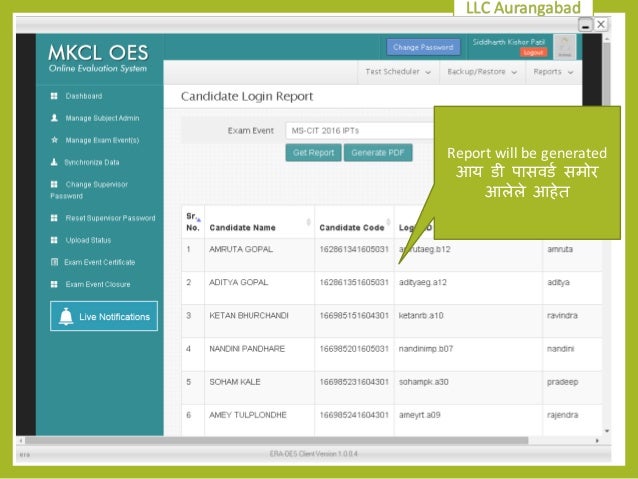Select Synchronize Data menu item
The width and height of the screenshot is (638, 479).
coord(92,162)
